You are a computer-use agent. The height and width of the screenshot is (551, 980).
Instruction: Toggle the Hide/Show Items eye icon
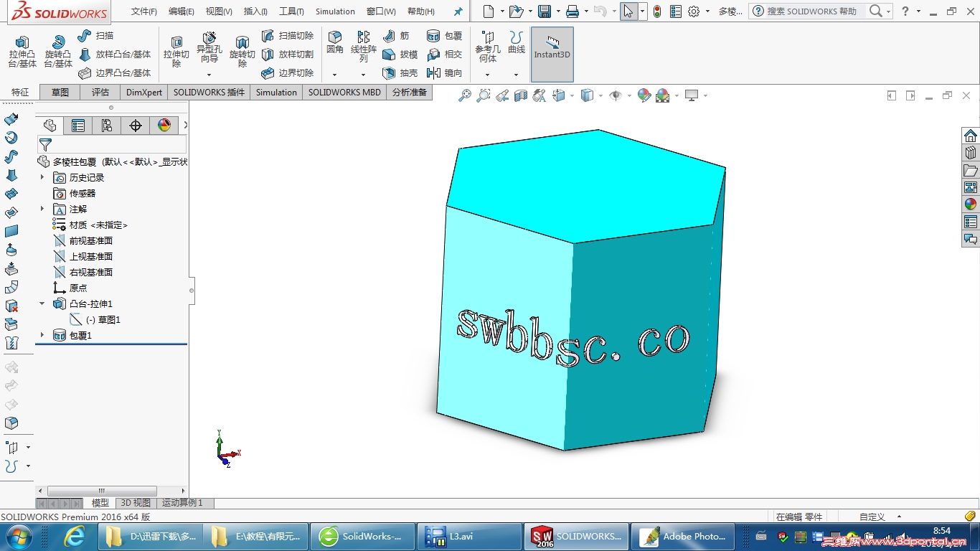pyautogui.click(x=615, y=95)
